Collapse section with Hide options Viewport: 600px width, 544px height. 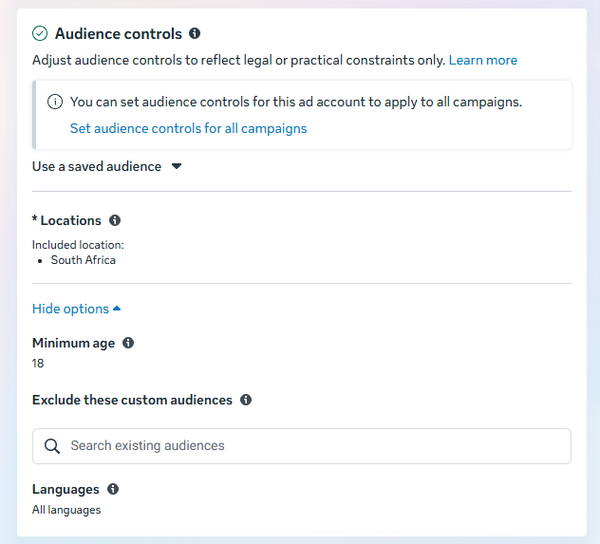pos(77,309)
